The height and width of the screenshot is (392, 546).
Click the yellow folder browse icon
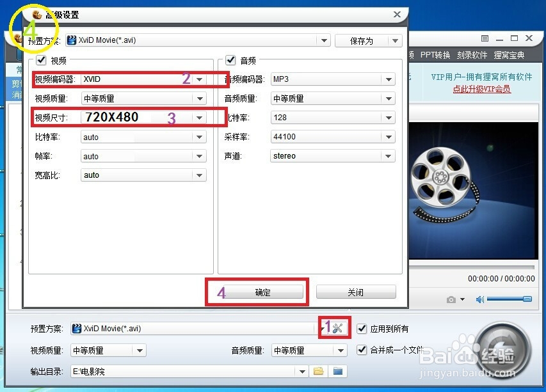tap(318, 371)
